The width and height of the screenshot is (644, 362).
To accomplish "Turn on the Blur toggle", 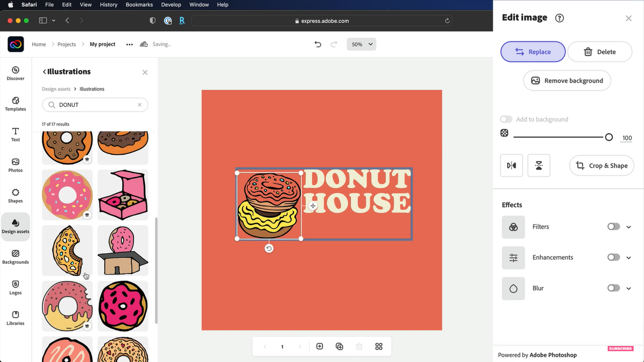I will (x=613, y=288).
